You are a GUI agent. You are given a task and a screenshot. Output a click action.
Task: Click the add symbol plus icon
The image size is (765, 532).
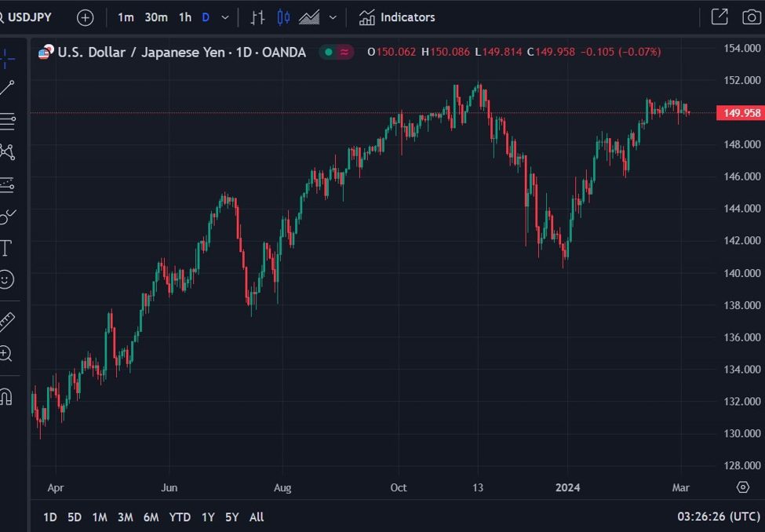coord(85,17)
